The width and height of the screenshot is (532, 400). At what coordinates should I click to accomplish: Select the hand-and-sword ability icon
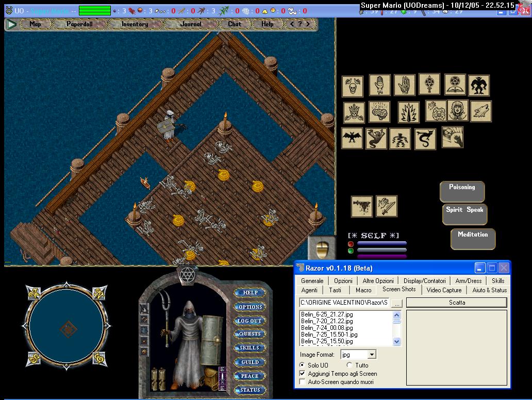click(x=387, y=206)
